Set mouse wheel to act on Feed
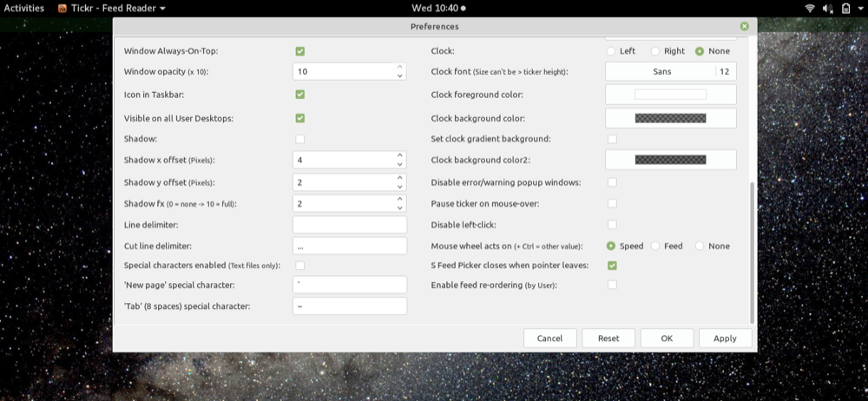Image resolution: width=868 pixels, height=401 pixels. click(655, 246)
